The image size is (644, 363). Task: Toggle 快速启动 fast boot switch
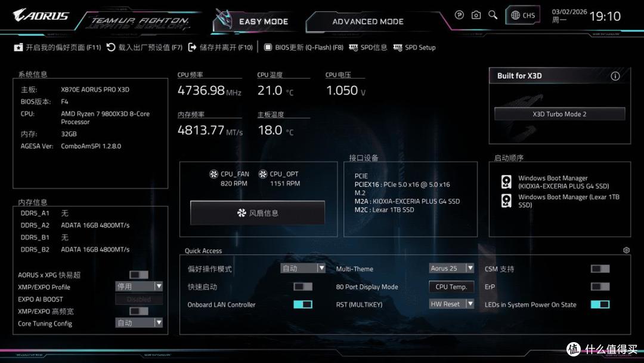tap(303, 287)
